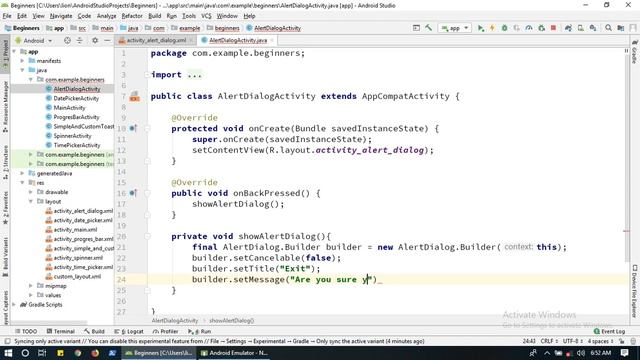Open the Event Log
This screenshot has width=640, height=360.
pyautogui.click(x=609, y=331)
